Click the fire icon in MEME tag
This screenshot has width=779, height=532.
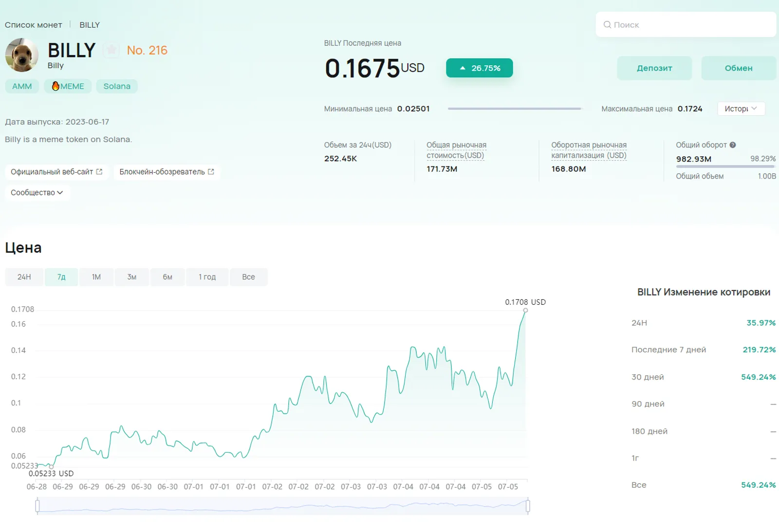56,86
